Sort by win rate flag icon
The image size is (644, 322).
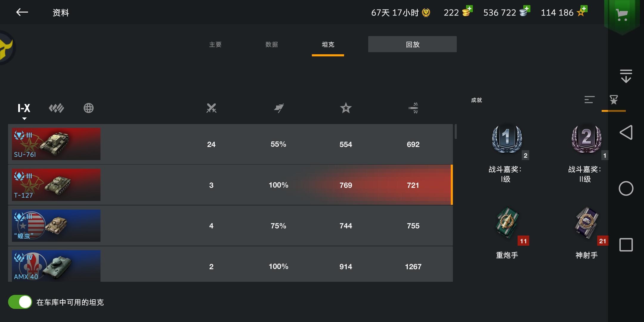coord(279,108)
